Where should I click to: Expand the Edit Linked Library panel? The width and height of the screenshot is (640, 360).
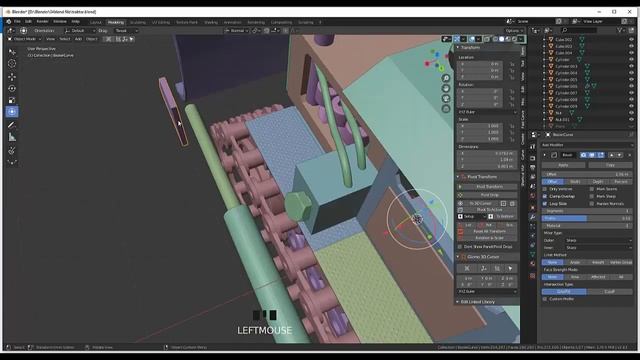click(x=458, y=302)
